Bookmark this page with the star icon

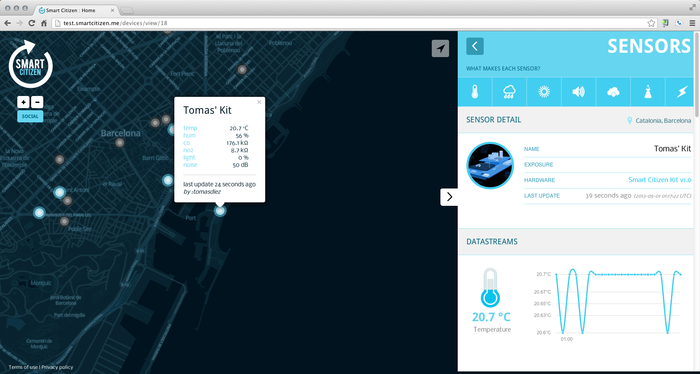652,23
